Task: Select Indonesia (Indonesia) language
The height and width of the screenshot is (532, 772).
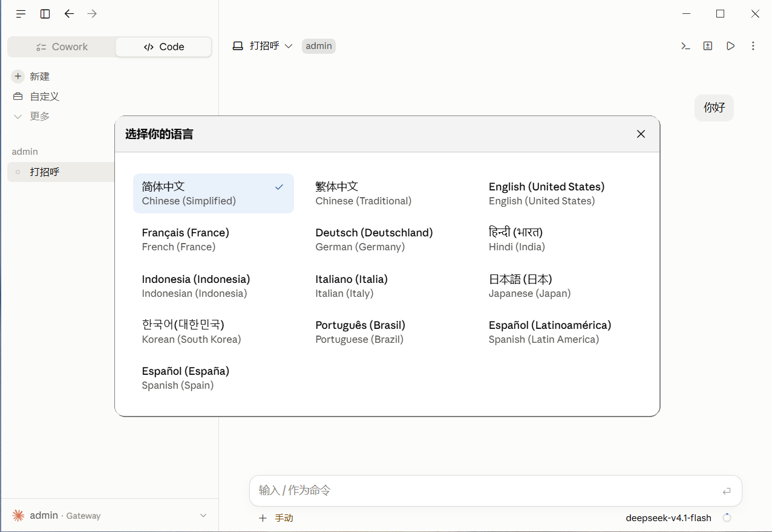Action: (x=214, y=286)
